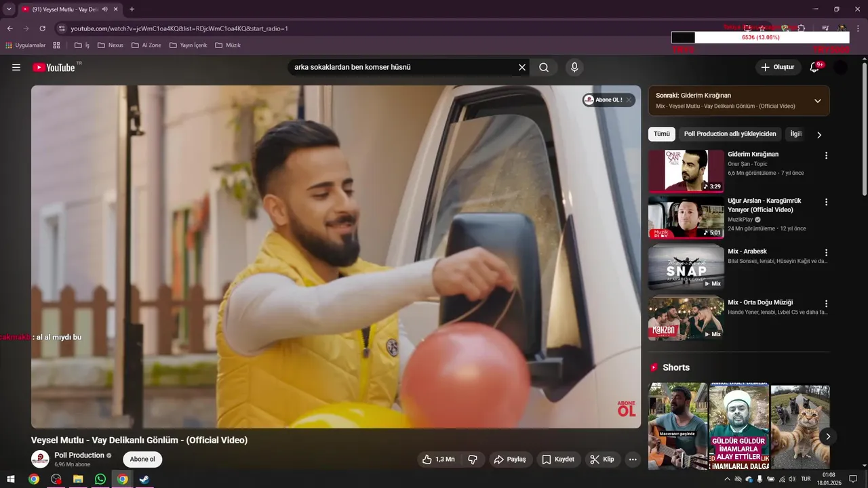The image size is (868, 488).
Task: Click the Abone OL video watermark
Action: (x=627, y=409)
